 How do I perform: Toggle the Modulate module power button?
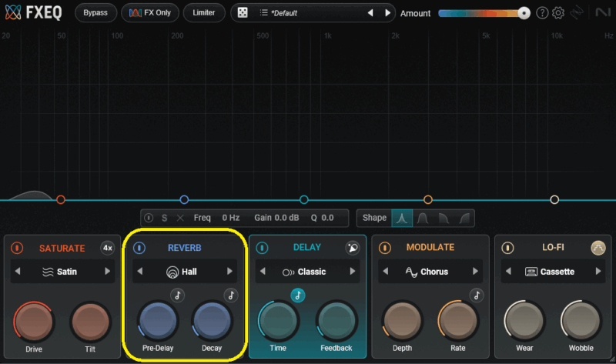click(384, 248)
